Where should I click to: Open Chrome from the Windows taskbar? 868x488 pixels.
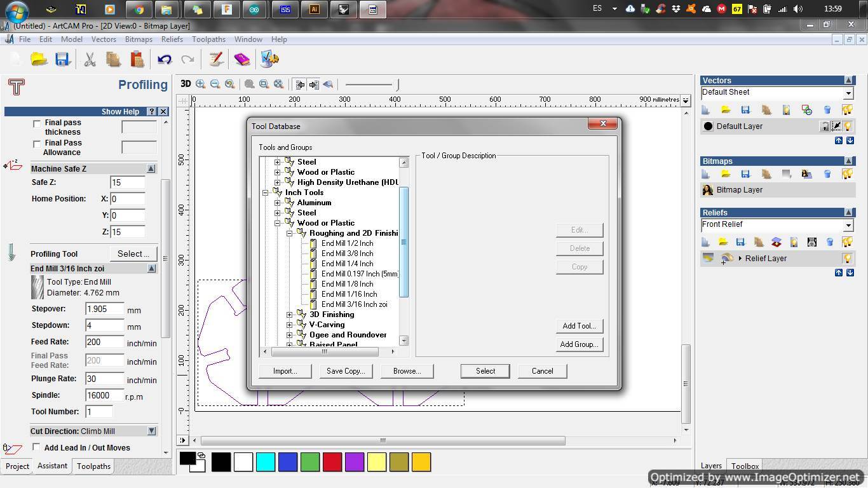[139, 10]
